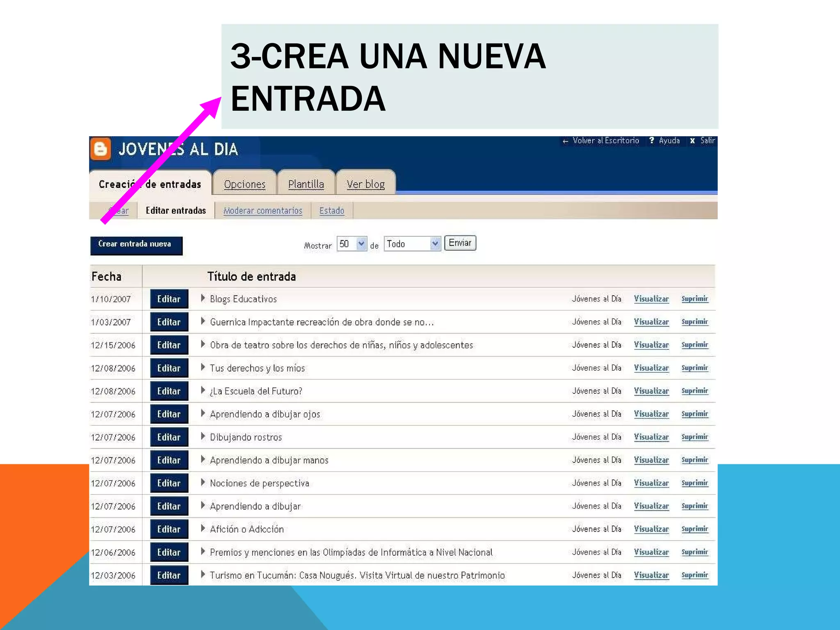This screenshot has height=630, width=840.
Task: Click Editar for Obra de teatro entry
Action: [x=169, y=345]
